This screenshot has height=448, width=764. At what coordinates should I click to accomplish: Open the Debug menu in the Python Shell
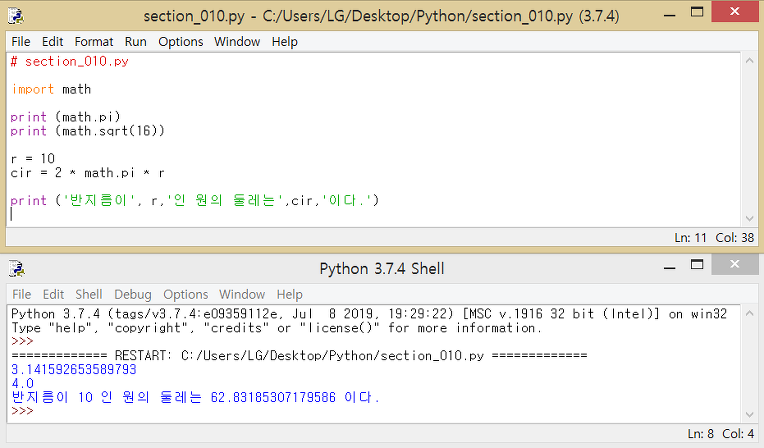[x=133, y=294]
